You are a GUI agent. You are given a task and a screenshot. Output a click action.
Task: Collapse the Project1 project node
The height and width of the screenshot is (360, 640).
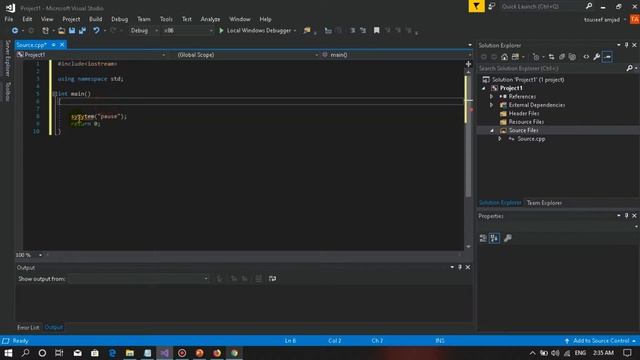[x=484, y=88]
